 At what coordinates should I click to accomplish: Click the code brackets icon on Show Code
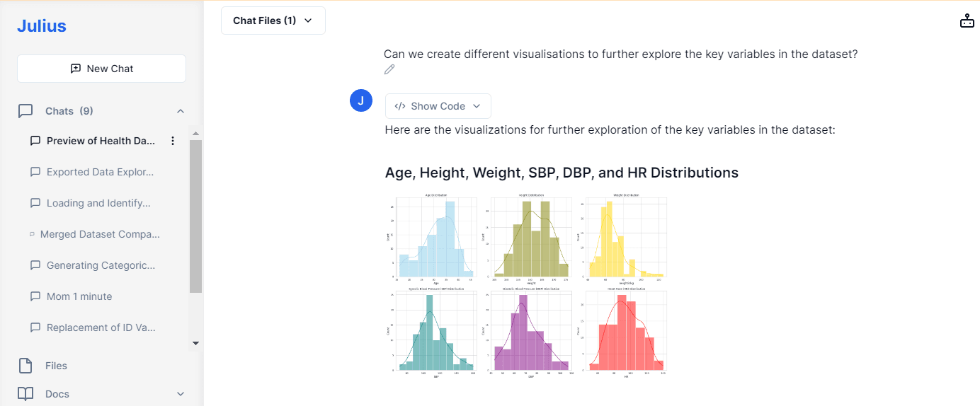click(400, 106)
